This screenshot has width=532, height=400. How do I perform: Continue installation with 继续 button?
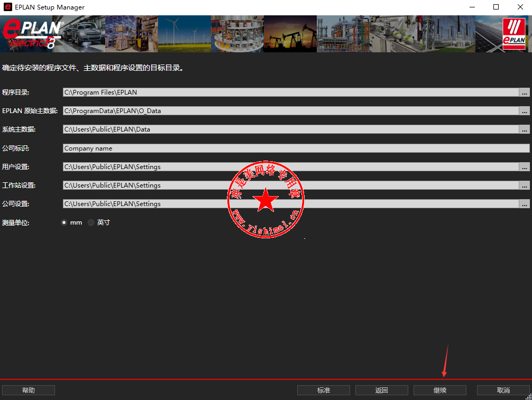439,390
